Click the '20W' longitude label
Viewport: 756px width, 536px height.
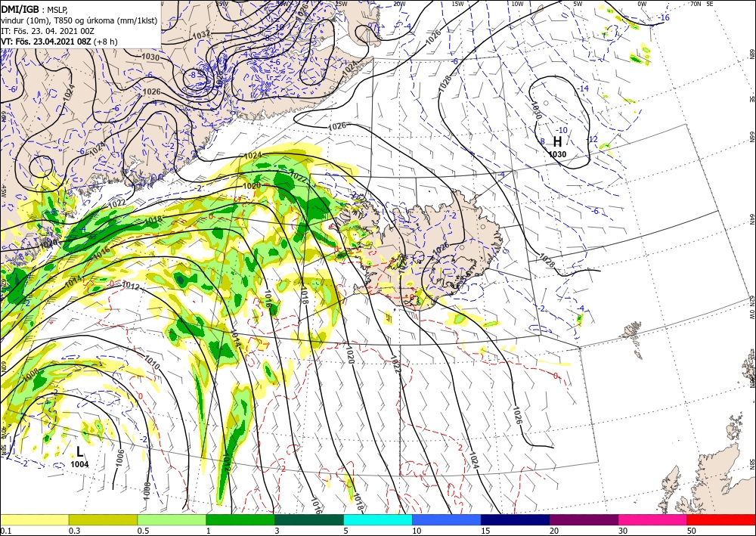(398, 4)
